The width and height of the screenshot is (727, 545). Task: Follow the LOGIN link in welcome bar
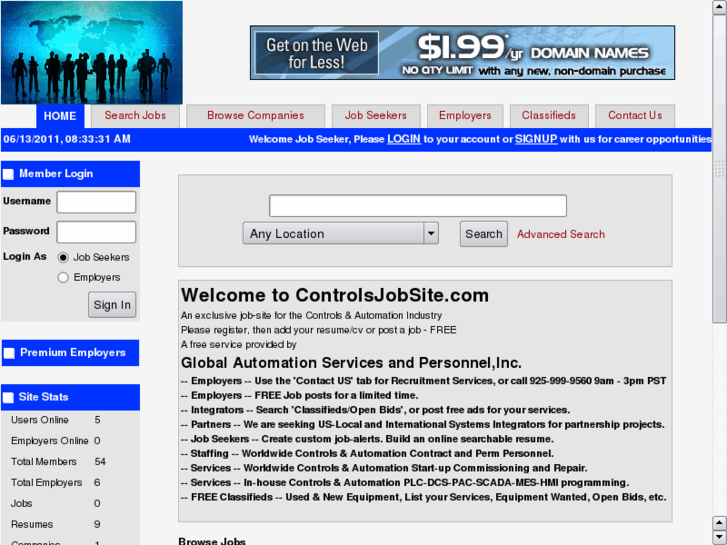point(404,139)
